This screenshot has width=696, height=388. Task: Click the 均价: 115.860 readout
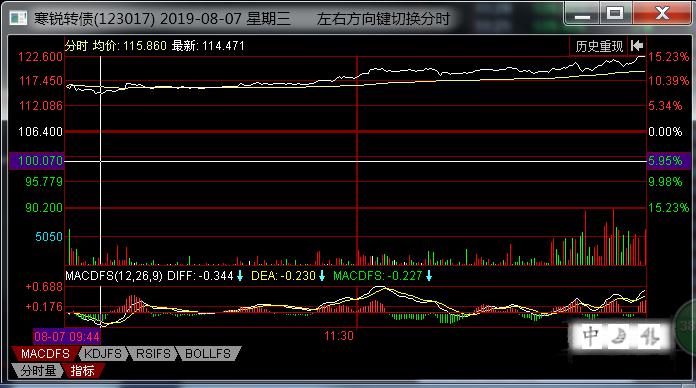(x=129, y=46)
